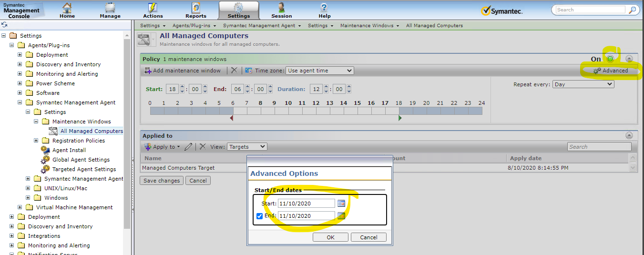Open the Home tab
644x255 pixels.
point(67,10)
